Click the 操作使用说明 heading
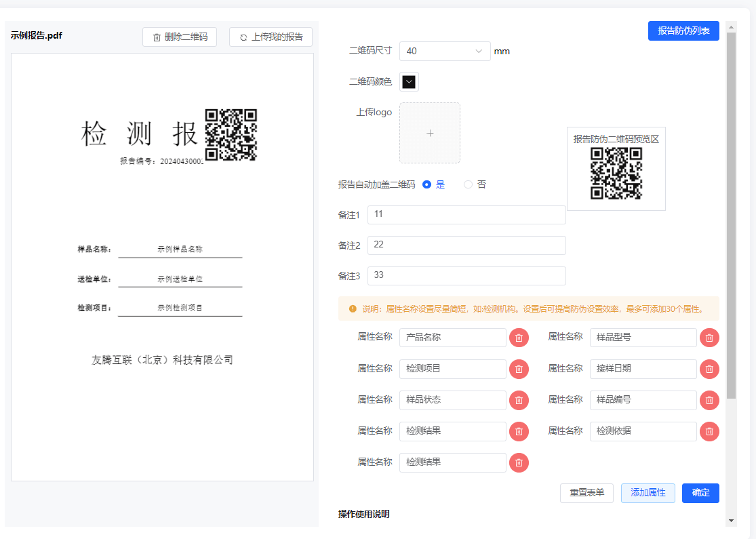 363,515
